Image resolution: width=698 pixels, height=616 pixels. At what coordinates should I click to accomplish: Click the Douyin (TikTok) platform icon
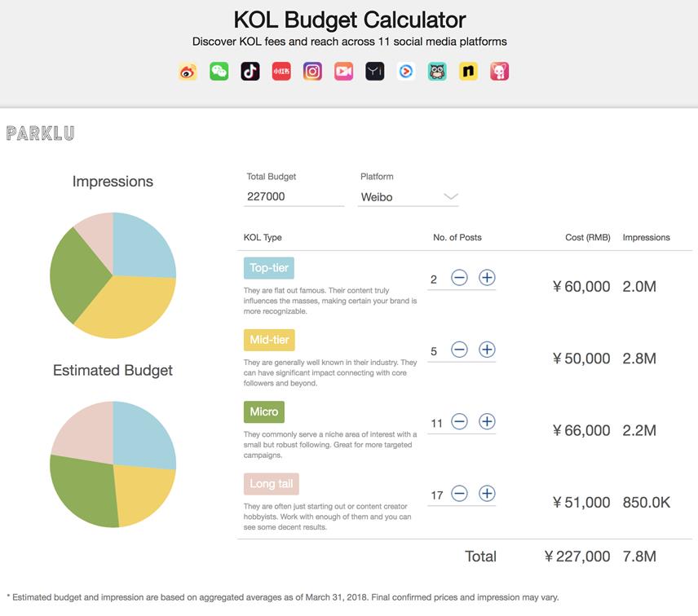point(250,71)
